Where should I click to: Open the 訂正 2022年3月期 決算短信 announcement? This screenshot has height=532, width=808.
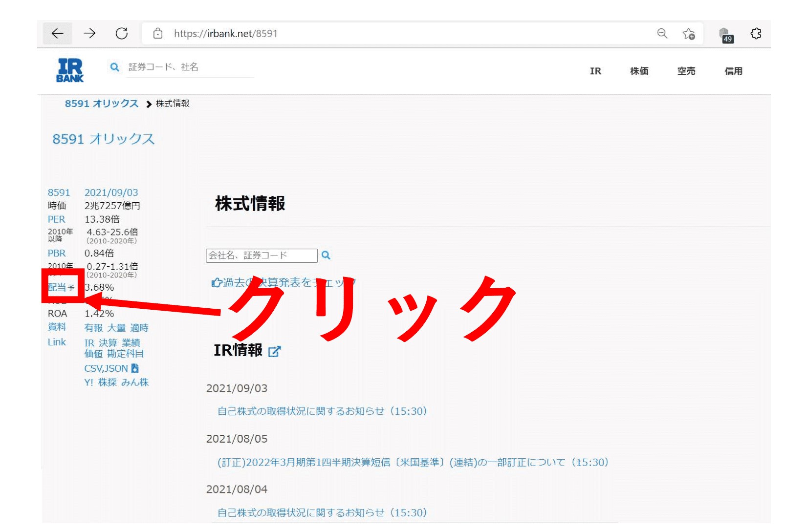click(413, 462)
